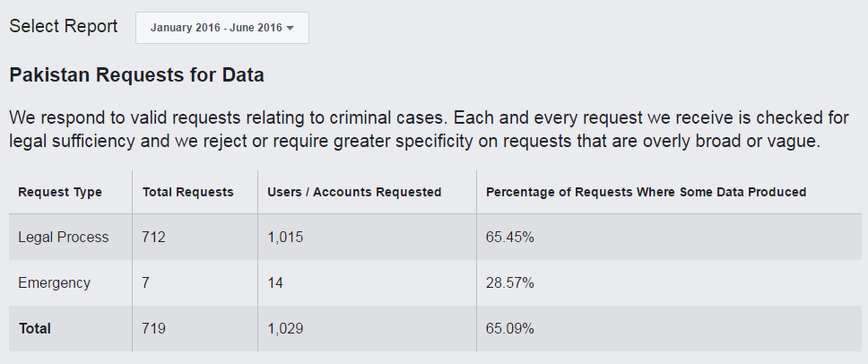The width and height of the screenshot is (868, 364).
Task: Click the paragraph about valid criminal case requests
Action: pos(413,130)
